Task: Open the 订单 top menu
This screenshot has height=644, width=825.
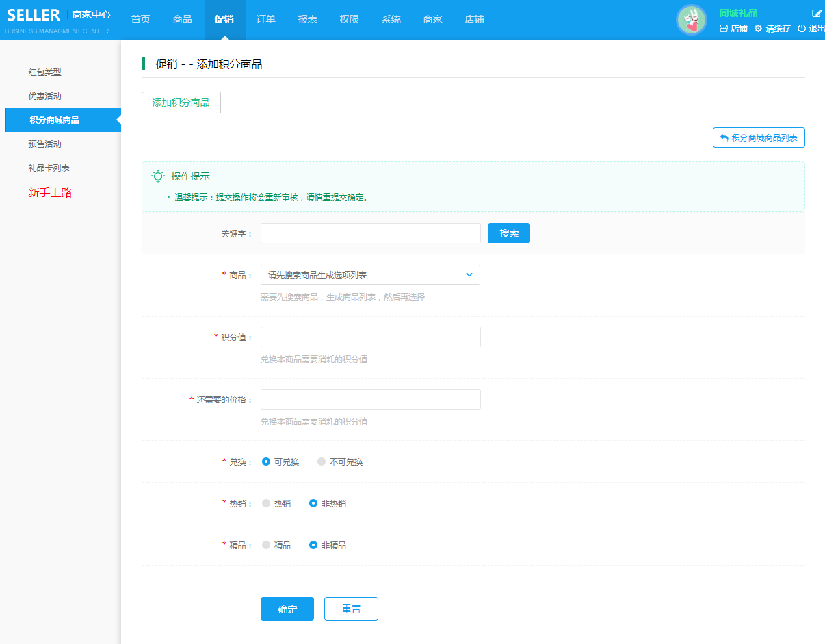Action: (x=266, y=19)
